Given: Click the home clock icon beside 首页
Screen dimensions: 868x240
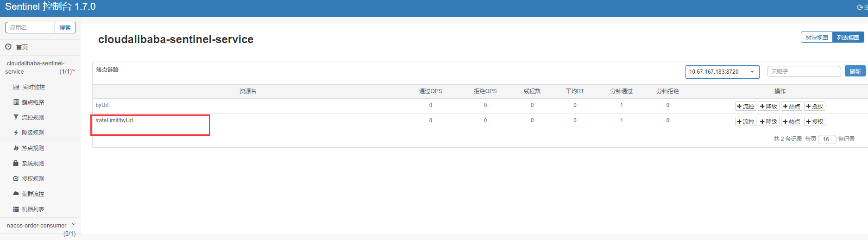Looking at the screenshot, I should 8,47.
